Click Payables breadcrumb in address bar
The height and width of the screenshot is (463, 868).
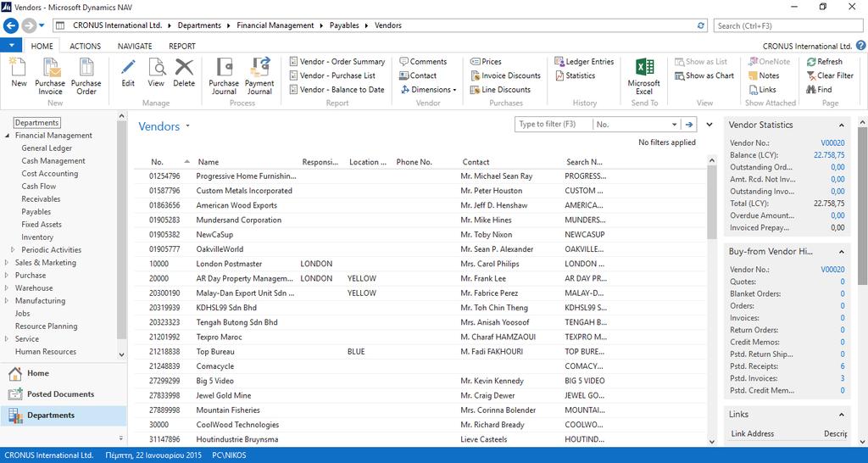344,25
